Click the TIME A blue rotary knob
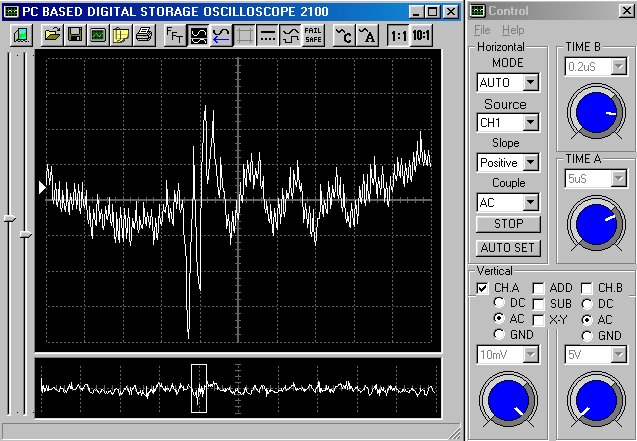 [x=593, y=219]
